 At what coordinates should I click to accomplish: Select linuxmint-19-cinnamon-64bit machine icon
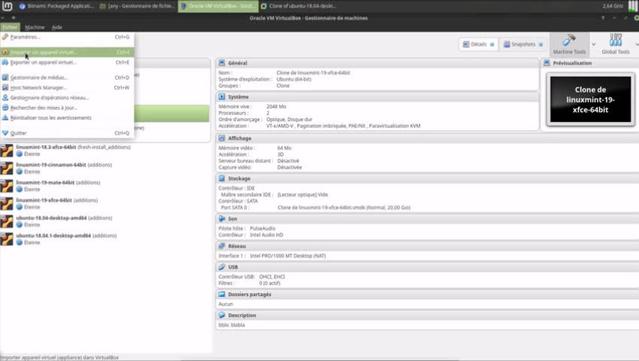pyautogui.click(x=7, y=168)
